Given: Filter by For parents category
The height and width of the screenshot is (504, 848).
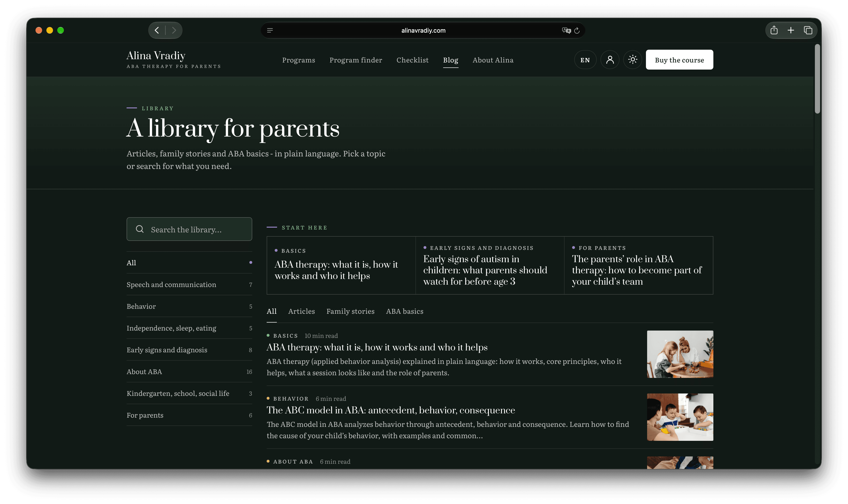Looking at the screenshot, I should click(189, 415).
